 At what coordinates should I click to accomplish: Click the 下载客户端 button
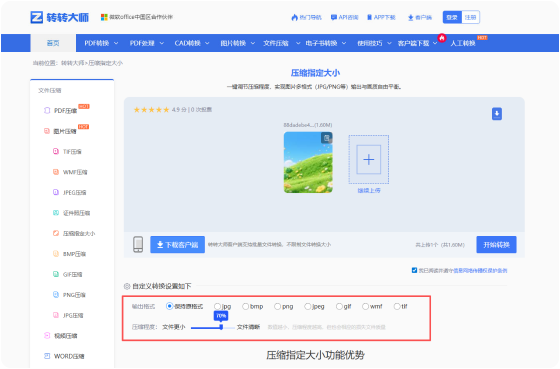pyautogui.click(x=178, y=245)
